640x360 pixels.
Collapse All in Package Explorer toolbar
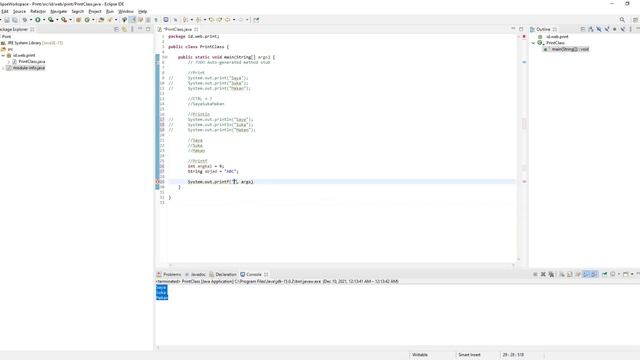coord(116,29)
